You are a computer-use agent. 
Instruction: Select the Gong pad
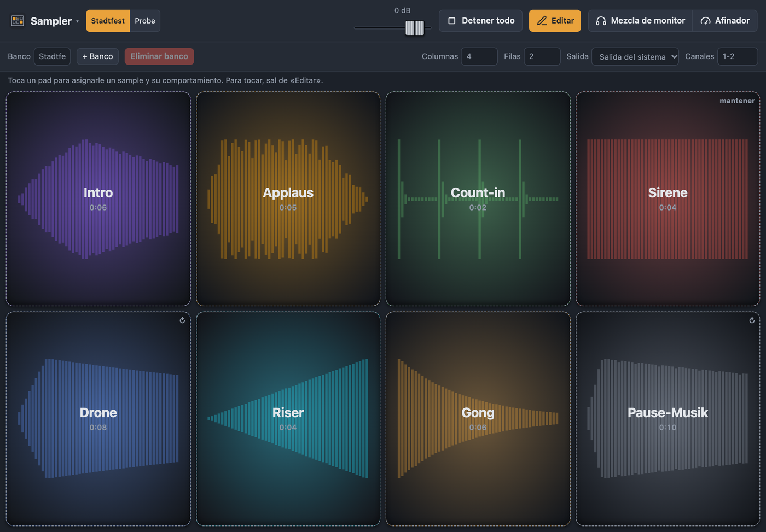point(478,419)
